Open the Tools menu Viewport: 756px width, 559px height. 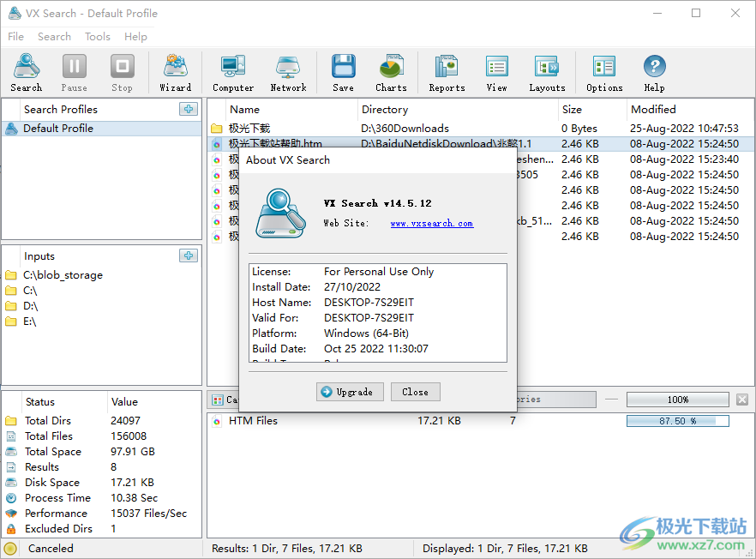click(x=98, y=37)
